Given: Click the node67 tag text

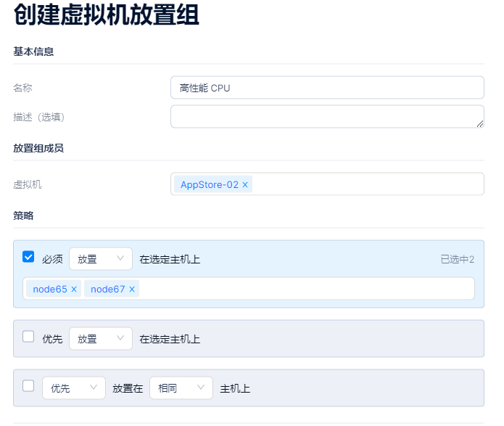Looking at the screenshot, I should [107, 290].
